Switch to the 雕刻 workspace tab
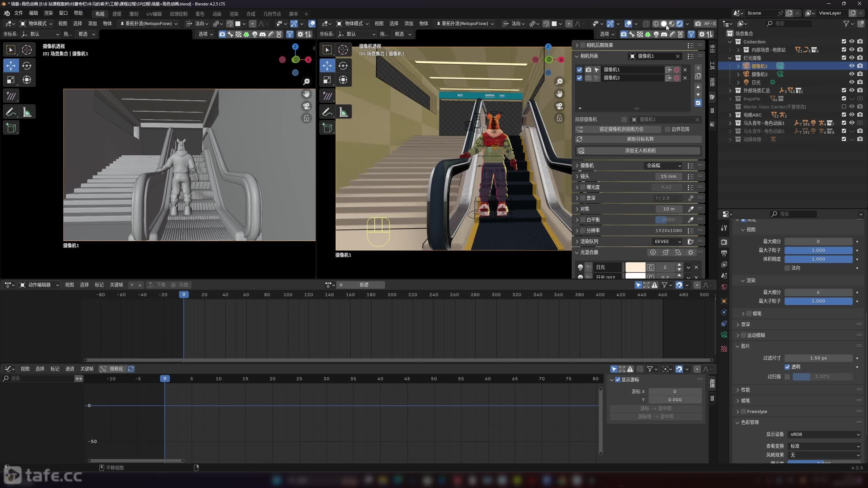Screen dimensions: 868x488 click(x=134, y=14)
